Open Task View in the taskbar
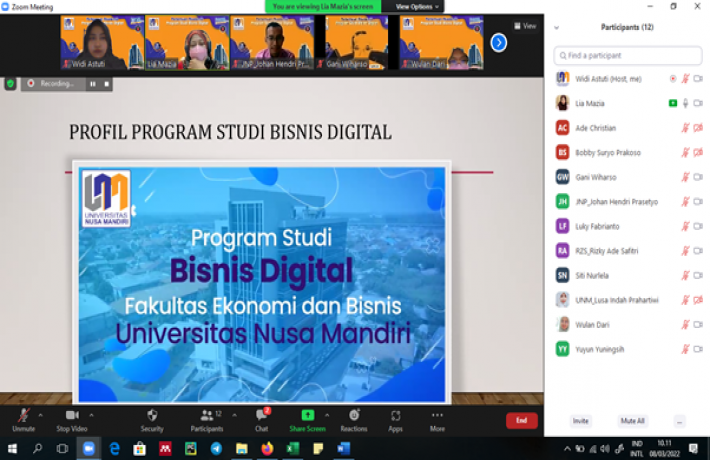Viewport: 710px width, 460px height. click(x=62, y=449)
